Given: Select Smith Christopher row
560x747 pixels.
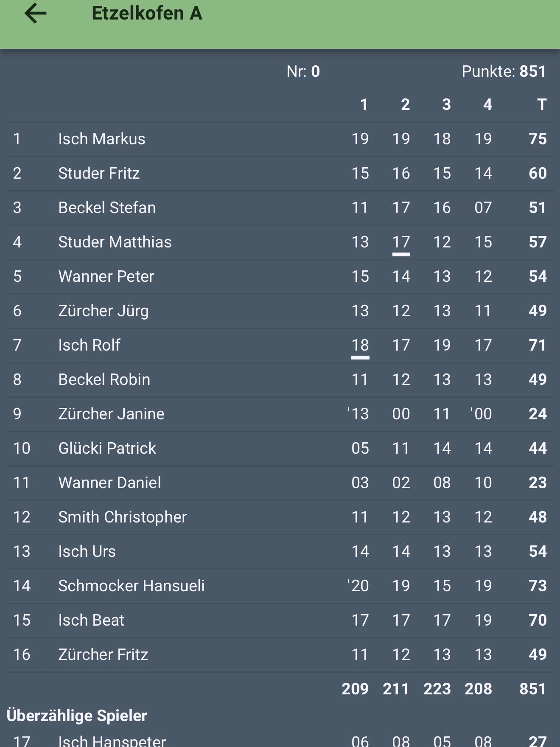Looking at the screenshot, I should (x=280, y=517).
